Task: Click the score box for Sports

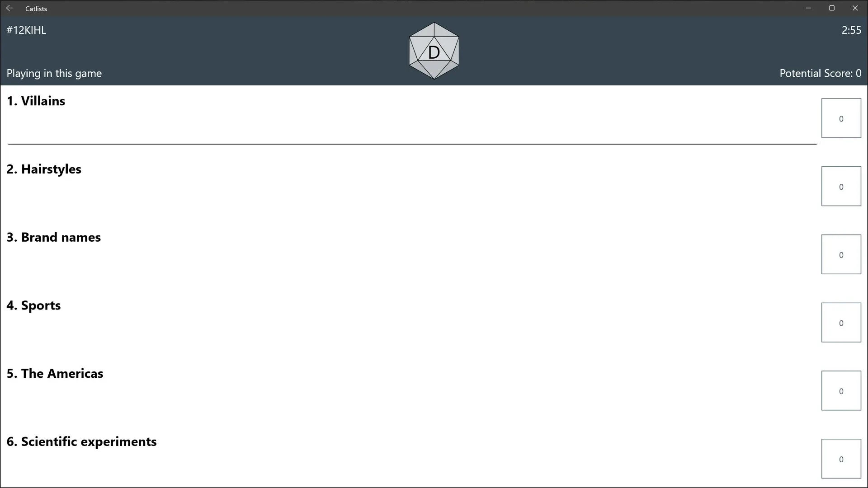Action: pos(841,323)
